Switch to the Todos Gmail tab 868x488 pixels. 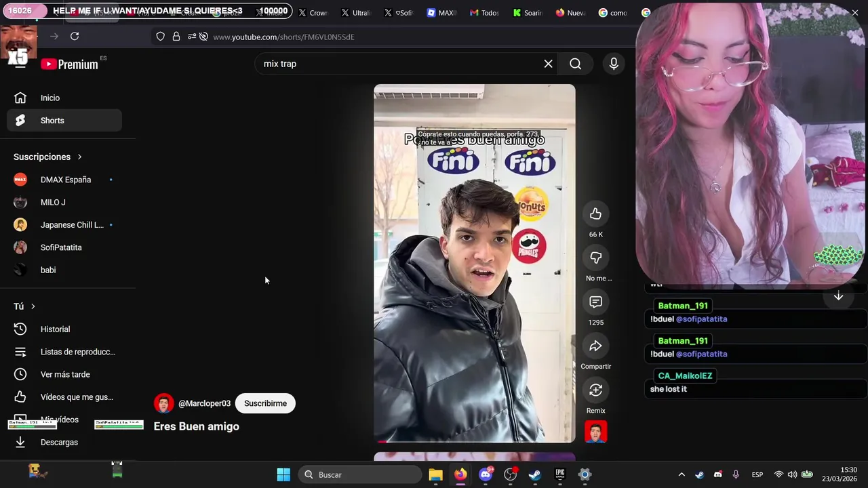[484, 13]
